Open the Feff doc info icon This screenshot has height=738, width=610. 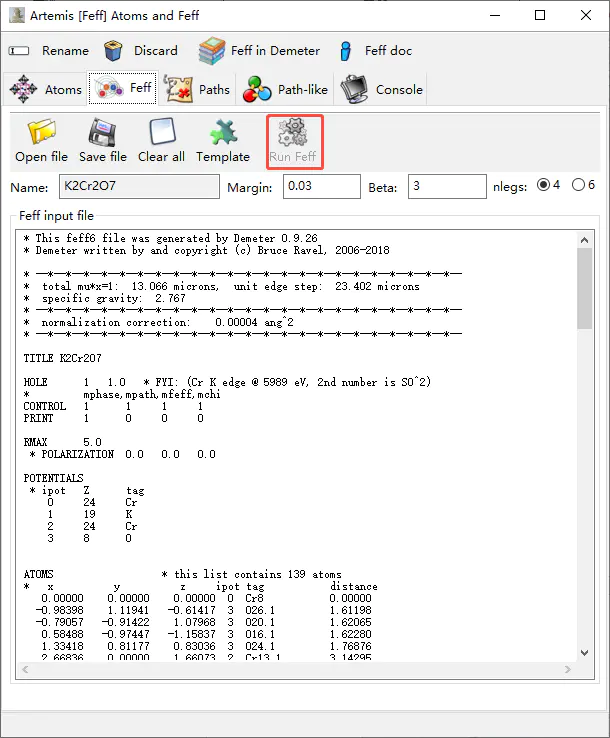click(345, 51)
